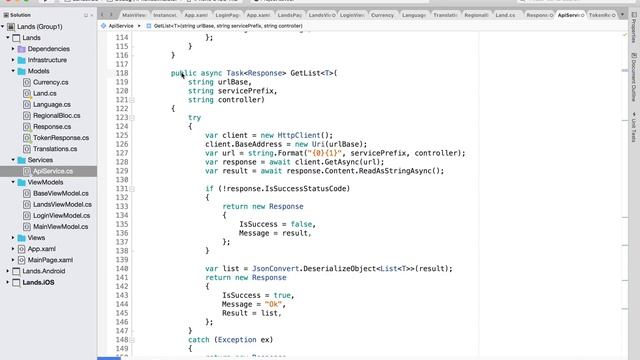The height and width of the screenshot is (360, 640).
Task: Click the Infrastructure folder icon
Action: (22, 60)
